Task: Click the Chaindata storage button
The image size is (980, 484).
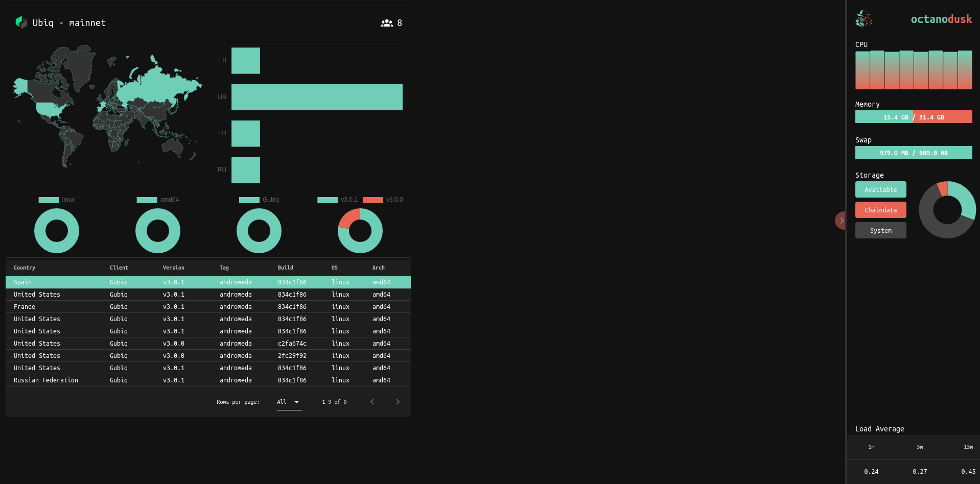Action: click(881, 210)
